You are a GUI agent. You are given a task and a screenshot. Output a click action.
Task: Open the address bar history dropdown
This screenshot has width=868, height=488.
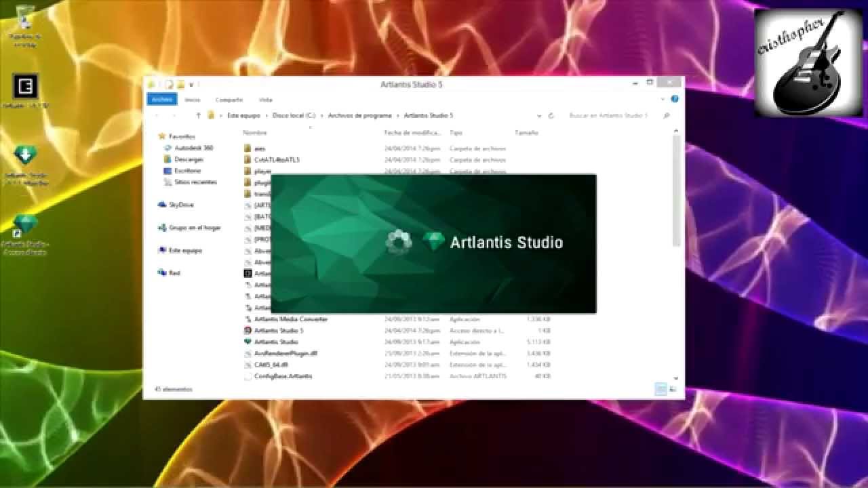540,116
